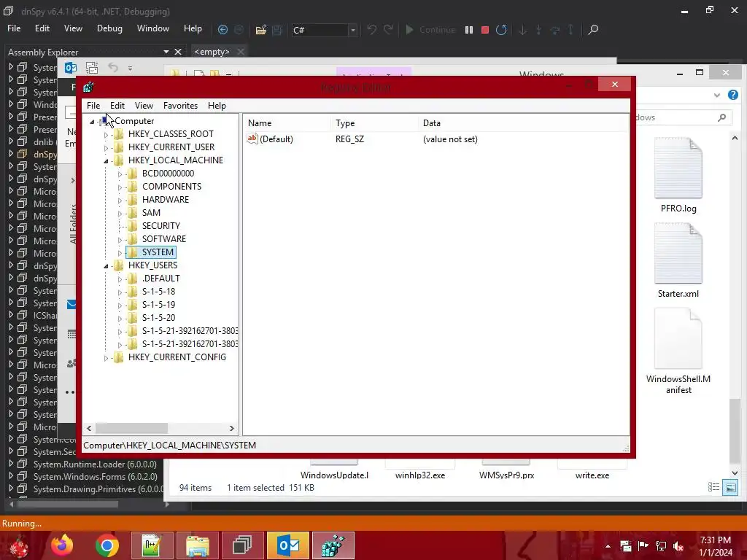Open Assembly Explorer panel dropdown arrow

pyautogui.click(x=166, y=52)
